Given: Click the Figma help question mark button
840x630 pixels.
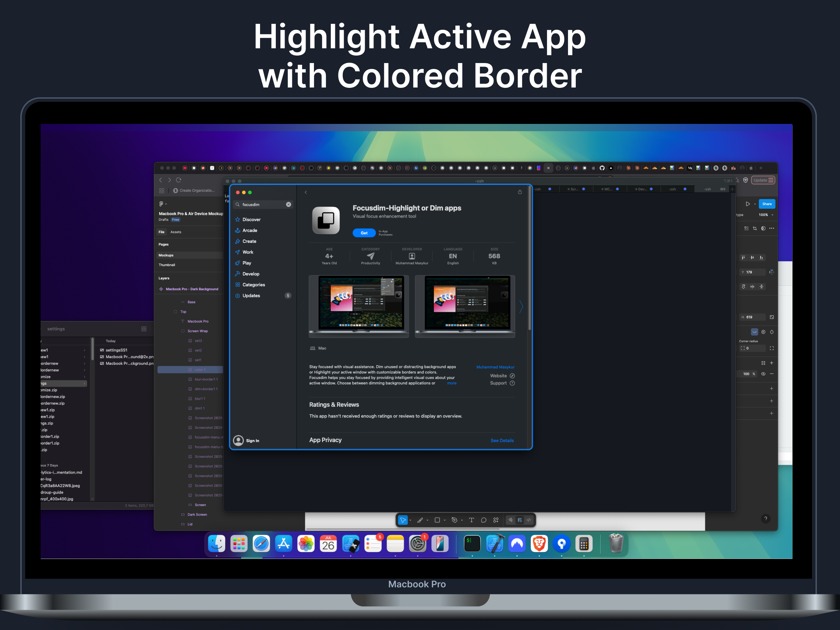Looking at the screenshot, I should pos(765,518).
